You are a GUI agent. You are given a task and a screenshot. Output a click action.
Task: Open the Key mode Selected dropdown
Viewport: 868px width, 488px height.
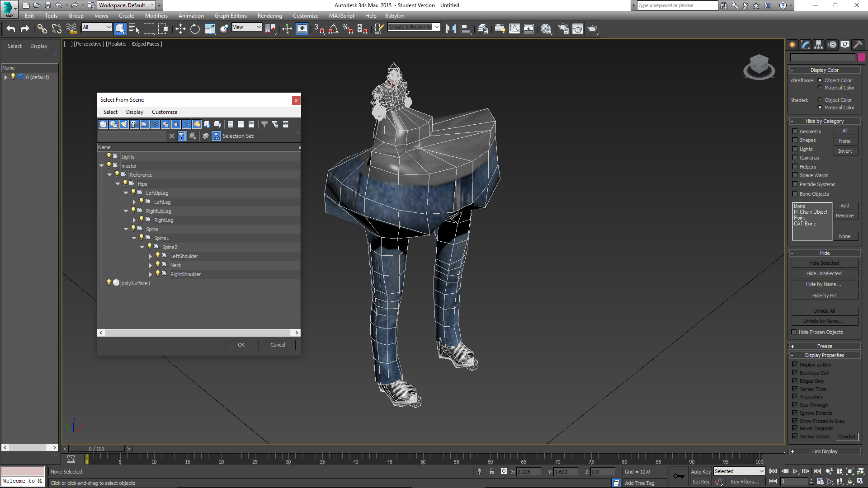click(x=739, y=471)
